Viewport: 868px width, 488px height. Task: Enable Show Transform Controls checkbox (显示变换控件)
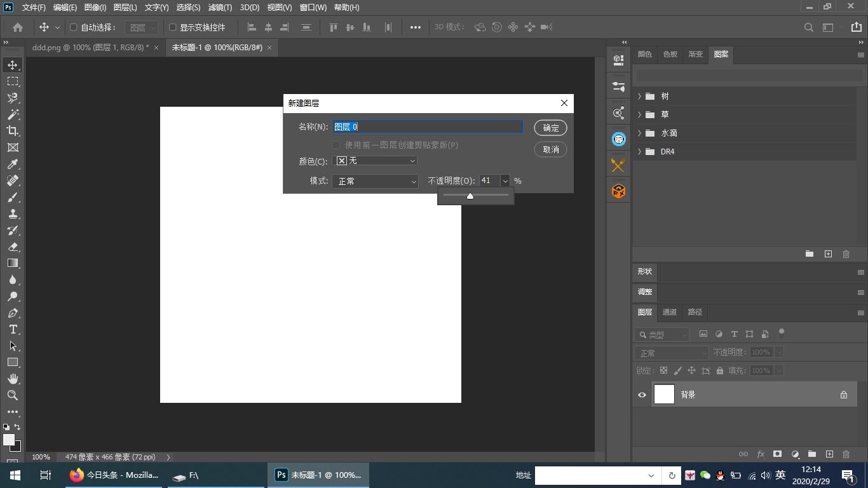(x=173, y=27)
